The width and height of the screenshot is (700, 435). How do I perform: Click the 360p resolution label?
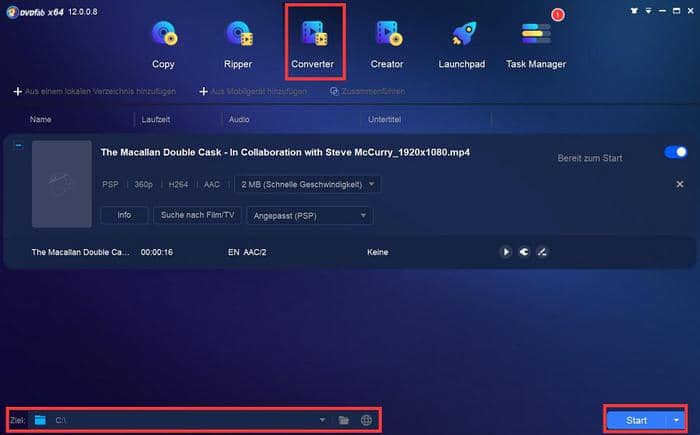pos(143,184)
